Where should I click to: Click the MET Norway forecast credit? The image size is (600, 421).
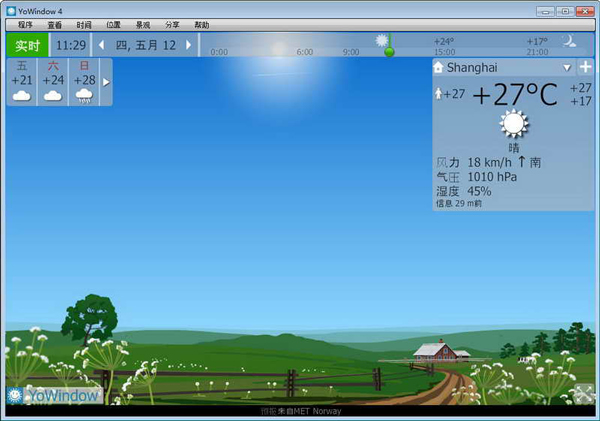(x=301, y=411)
